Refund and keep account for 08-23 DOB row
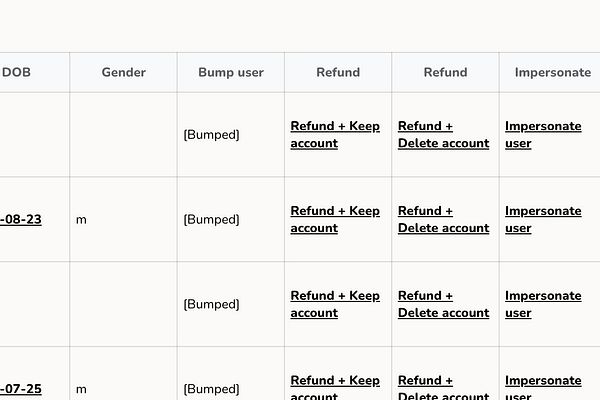Image resolution: width=600 pixels, height=400 pixels. point(335,220)
